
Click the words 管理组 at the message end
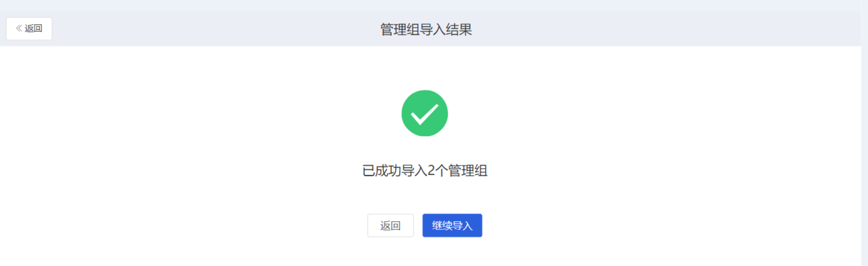click(x=468, y=170)
